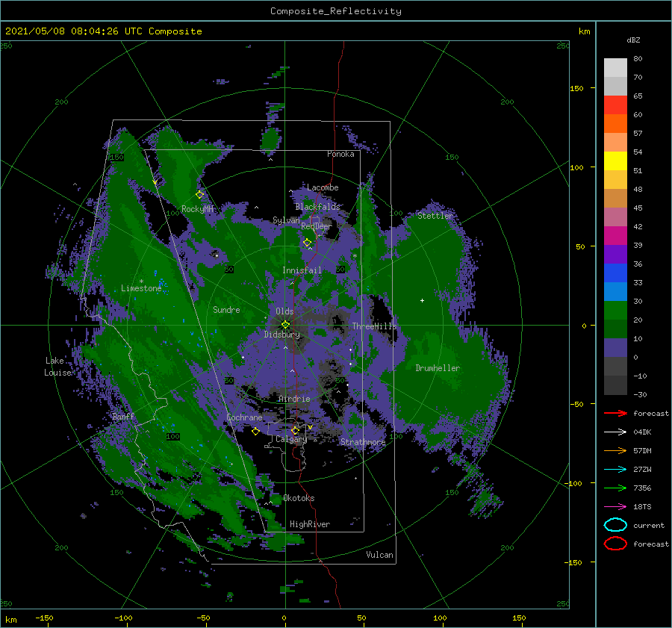Click the Ponoka city label

click(x=340, y=154)
